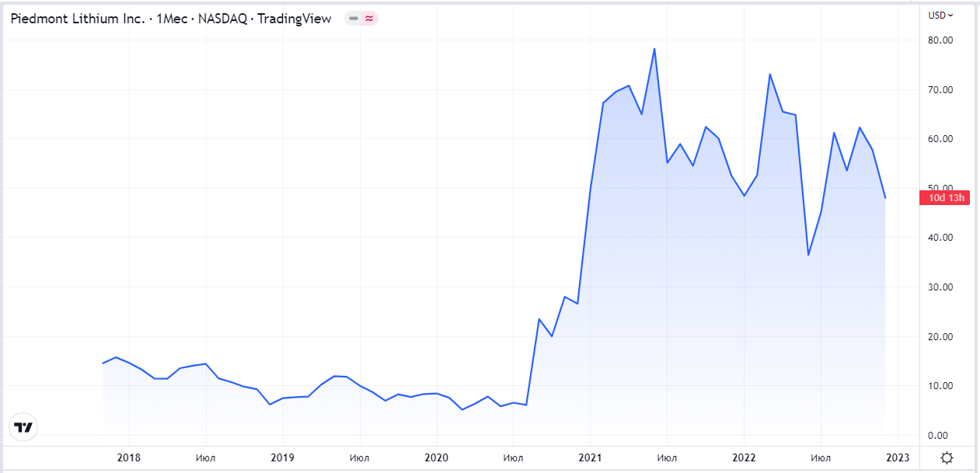The height and width of the screenshot is (473, 980).
Task: Click the 30.00 price scale label
Action: (940, 287)
